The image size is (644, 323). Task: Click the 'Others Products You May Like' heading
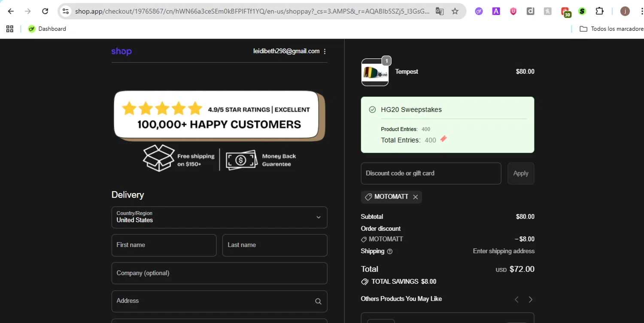pos(401,299)
